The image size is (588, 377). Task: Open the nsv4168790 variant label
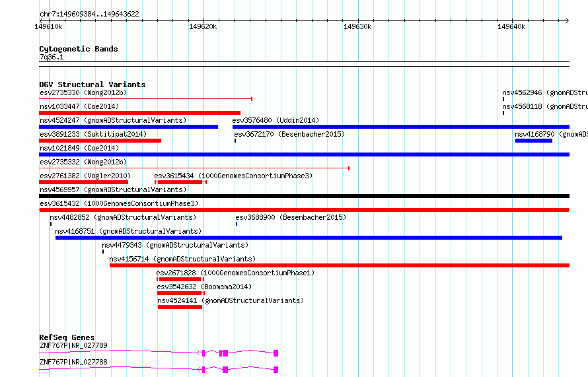pos(551,134)
